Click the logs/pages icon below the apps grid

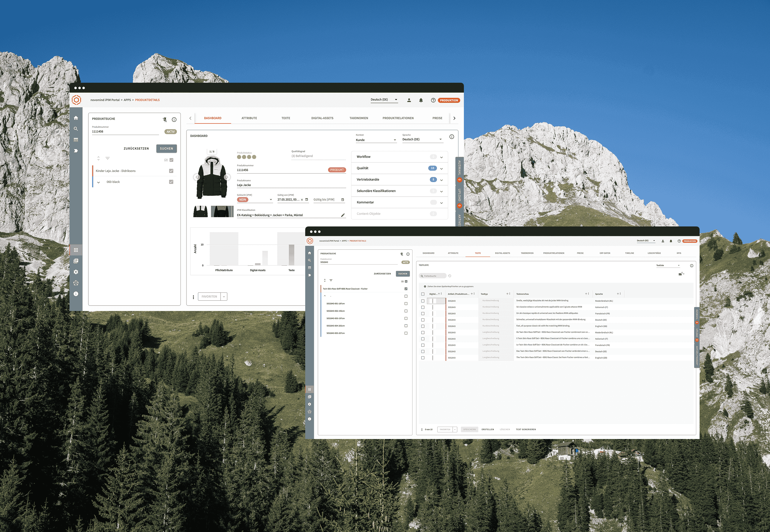click(76, 261)
